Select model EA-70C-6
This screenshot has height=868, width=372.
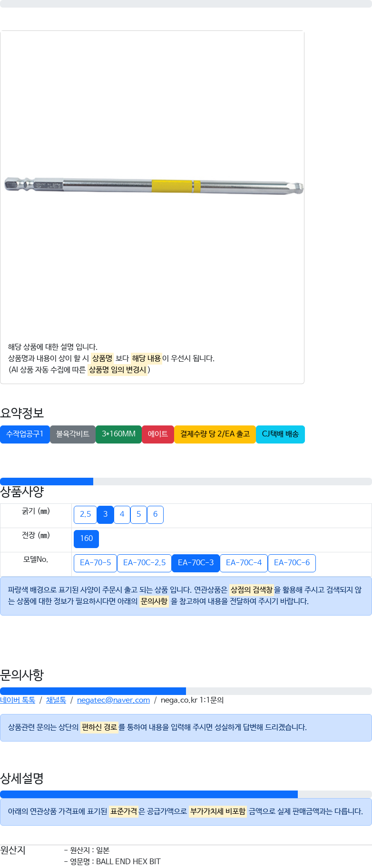coord(292,563)
